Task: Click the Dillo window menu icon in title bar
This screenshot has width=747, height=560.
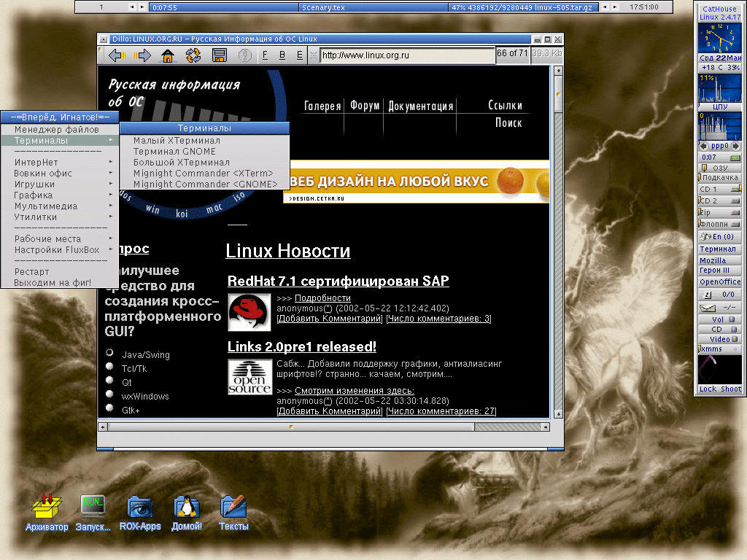Action: point(103,39)
